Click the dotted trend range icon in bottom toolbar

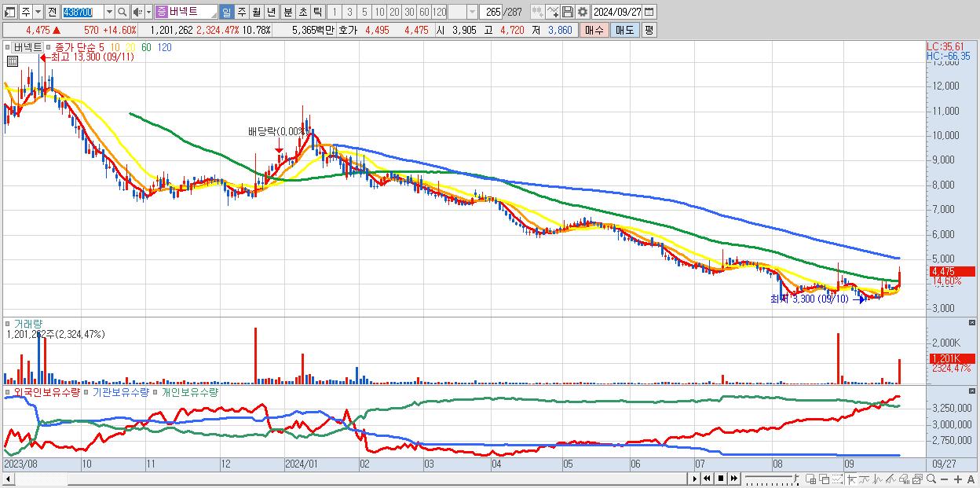click(x=837, y=479)
